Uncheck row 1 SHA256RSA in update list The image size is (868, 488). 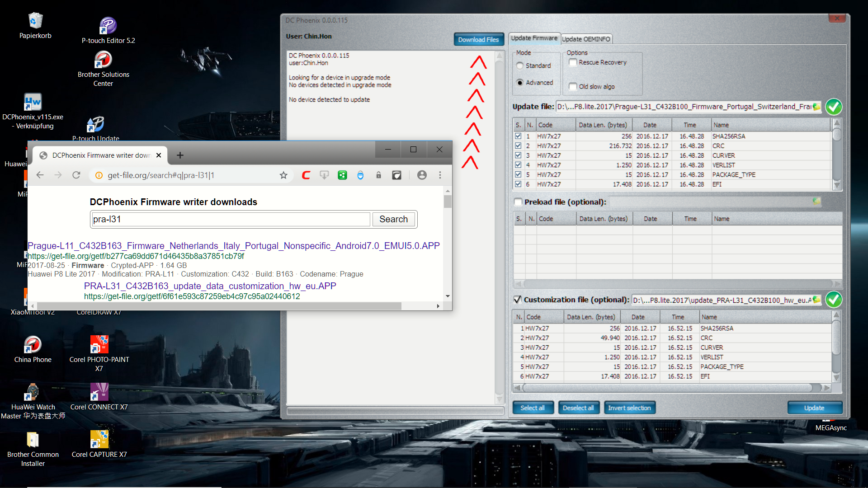(x=518, y=136)
